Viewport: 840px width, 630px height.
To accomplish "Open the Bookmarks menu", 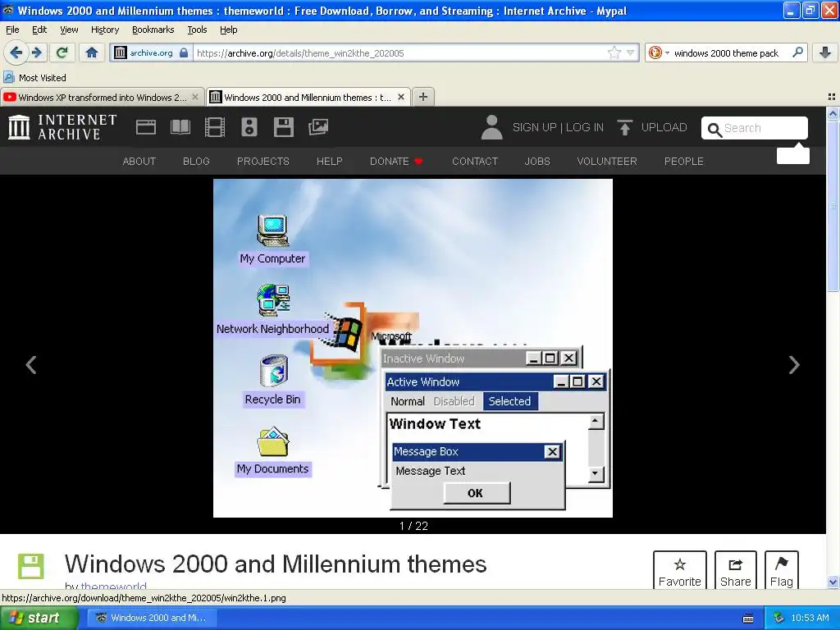I will (x=153, y=30).
